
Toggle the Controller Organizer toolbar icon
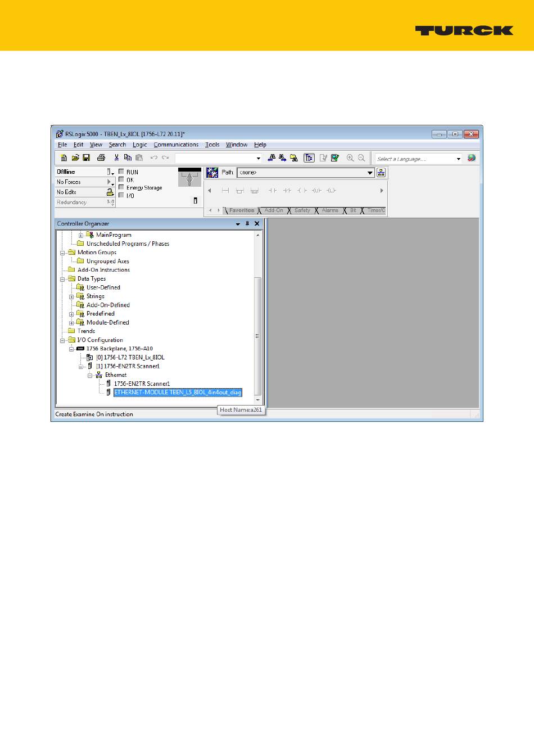[x=309, y=158]
